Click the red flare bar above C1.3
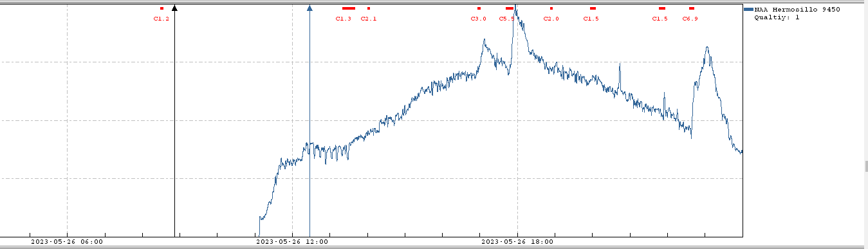The width and height of the screenshot is (868, 249). point(349,8)
